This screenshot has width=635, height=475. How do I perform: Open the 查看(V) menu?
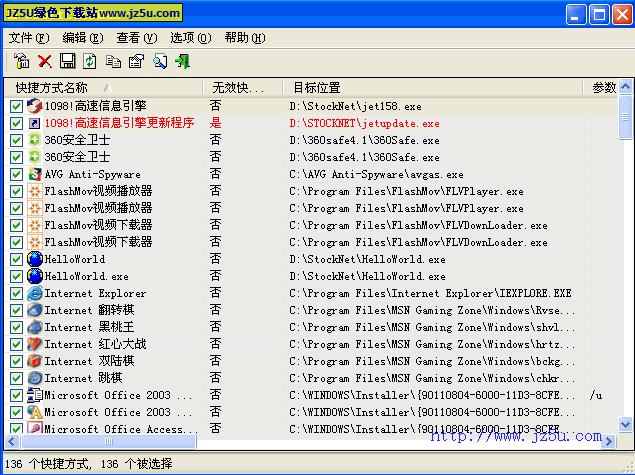[137, 38]
